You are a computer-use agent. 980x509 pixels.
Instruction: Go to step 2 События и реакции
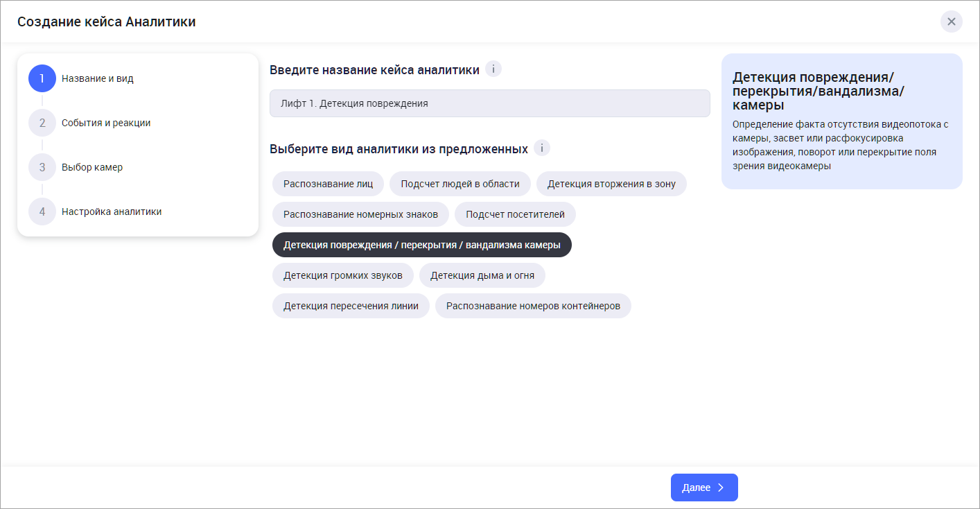click(x=105, y=123)
